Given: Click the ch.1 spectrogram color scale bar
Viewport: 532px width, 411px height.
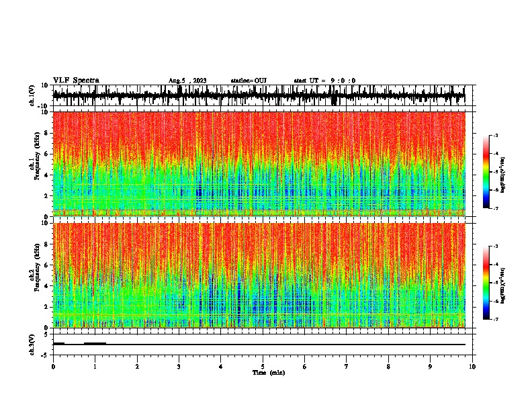Looking at the screenshot, I should pyautogui.click(x=486, y=172).
